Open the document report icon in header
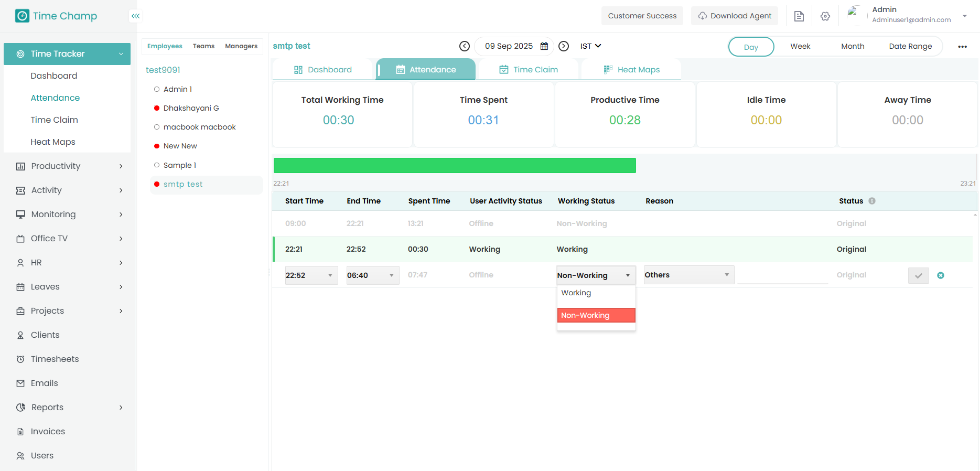The height and width of the screenshot is (471, 980). (x=799, y=16)
